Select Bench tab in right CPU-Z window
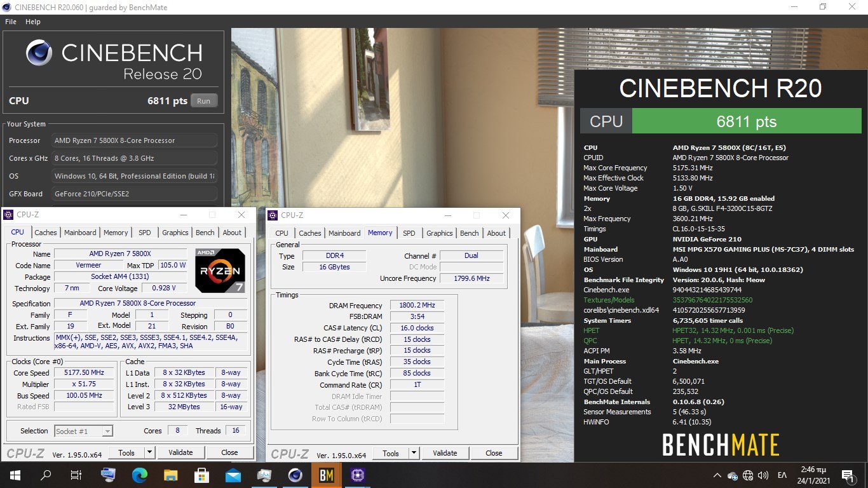Viewport: 868px width, 488px height. [x=469, y=233]
